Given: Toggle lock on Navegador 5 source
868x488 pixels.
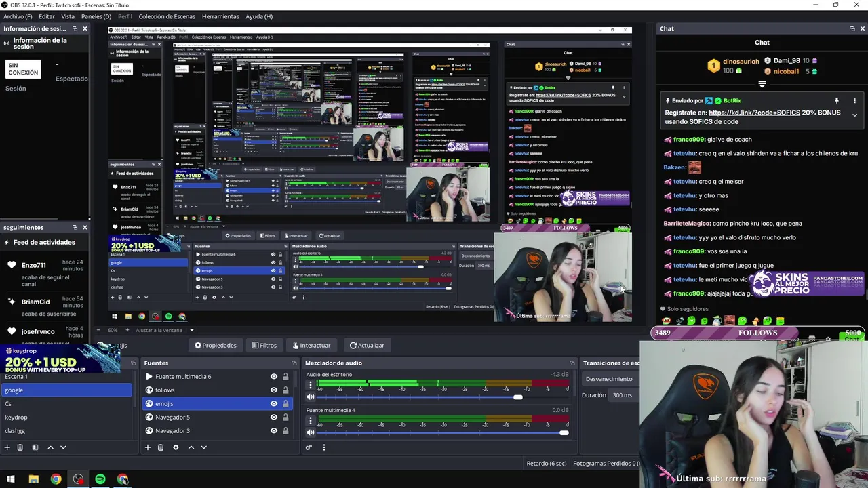Looking at the screenshot, I should tap(285, 418).
